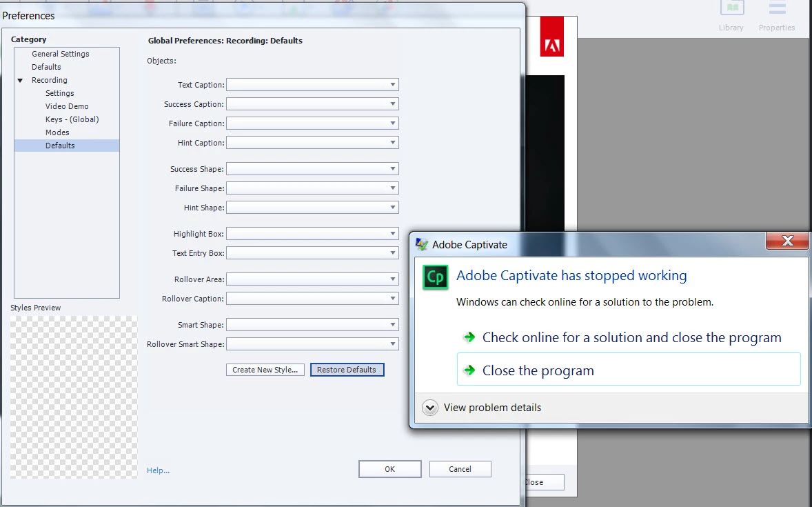Open Highlight Box style dropdown
Image resolution: width=812 pixels, height=507 pixels.
tap(312, 233)
